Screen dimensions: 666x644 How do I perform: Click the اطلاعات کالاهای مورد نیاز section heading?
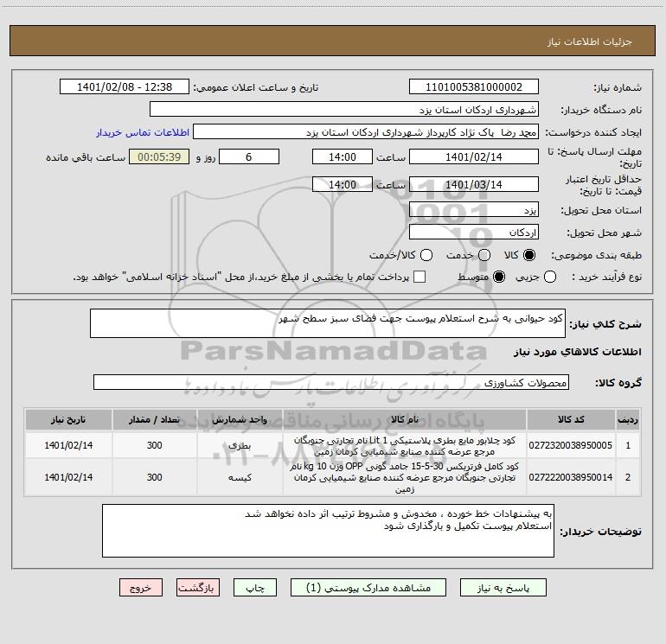(x=577, y=352)
